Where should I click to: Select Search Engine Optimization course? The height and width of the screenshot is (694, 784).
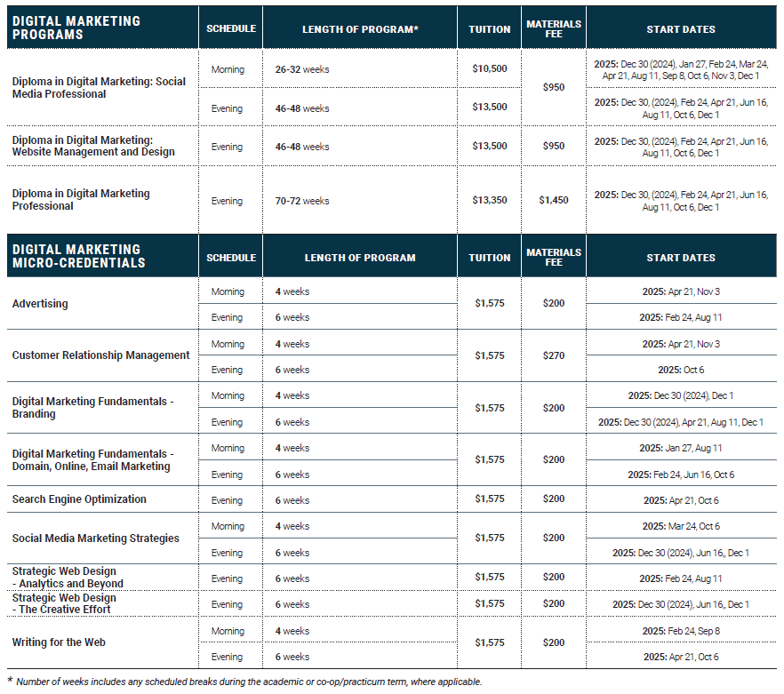(79, 499)
